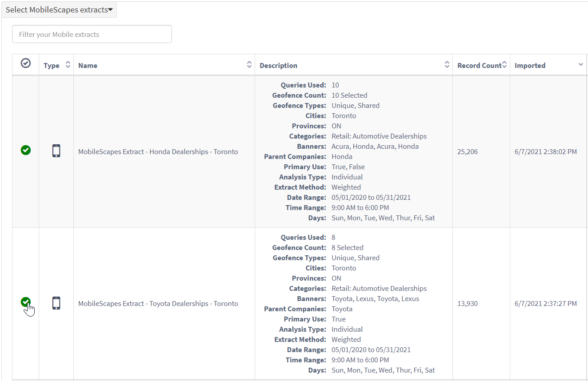Screen dimensions: 588x381
Task: Click the Description column header label
Action: (x=279, y=65)
